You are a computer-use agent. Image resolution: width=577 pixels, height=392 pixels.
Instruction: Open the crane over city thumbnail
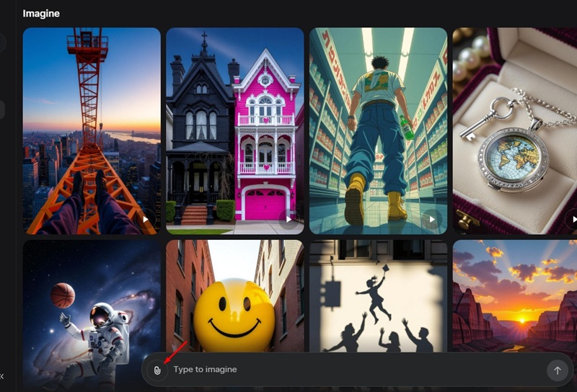point(92,131)
